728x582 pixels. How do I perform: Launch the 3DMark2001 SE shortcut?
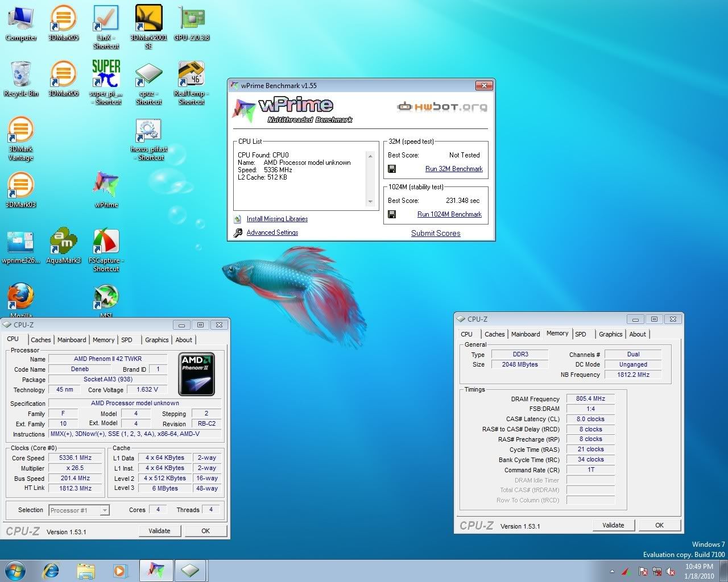[x=148, y=27]
